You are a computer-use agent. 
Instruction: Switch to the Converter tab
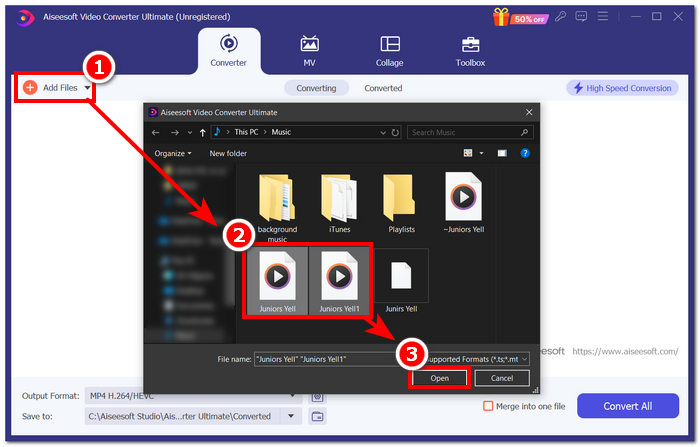229,51
